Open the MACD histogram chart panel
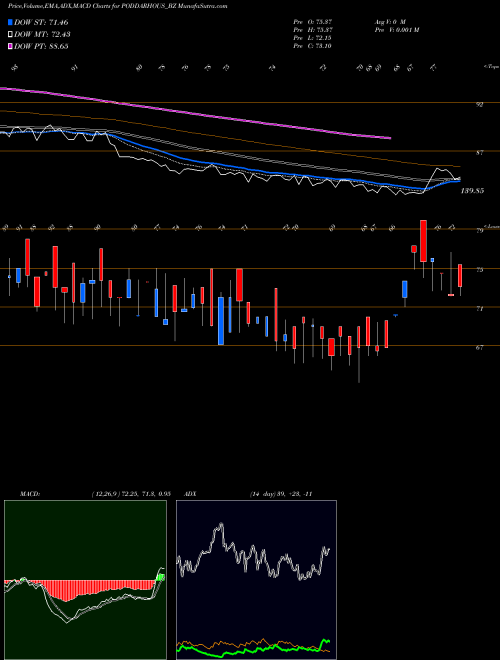Image resolution: width=500 pixels, height=660 pixels. coord(85,580)
